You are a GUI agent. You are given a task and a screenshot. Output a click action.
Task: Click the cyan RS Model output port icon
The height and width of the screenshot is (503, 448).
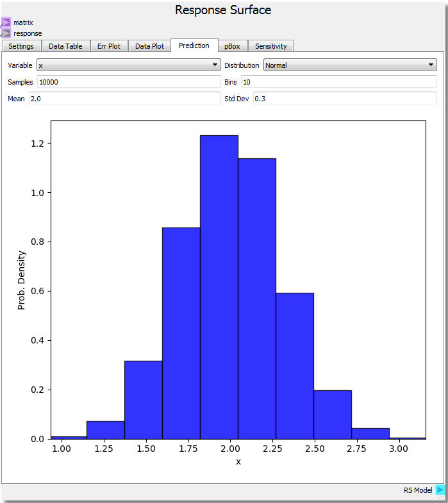coord(440,490)
